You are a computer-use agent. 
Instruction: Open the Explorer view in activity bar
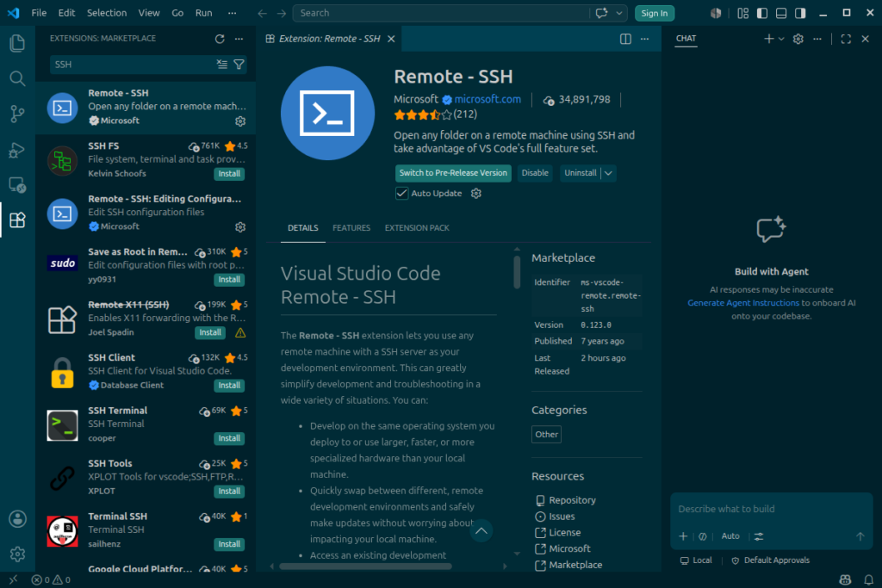pos(17,43)
